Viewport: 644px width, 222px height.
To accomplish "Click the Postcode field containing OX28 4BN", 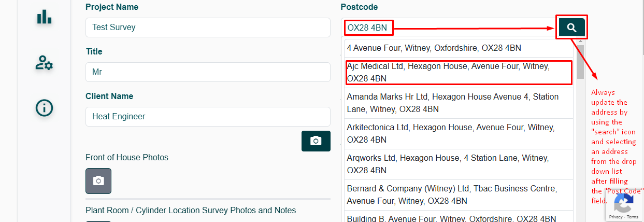I will click(x=446, y=27).
